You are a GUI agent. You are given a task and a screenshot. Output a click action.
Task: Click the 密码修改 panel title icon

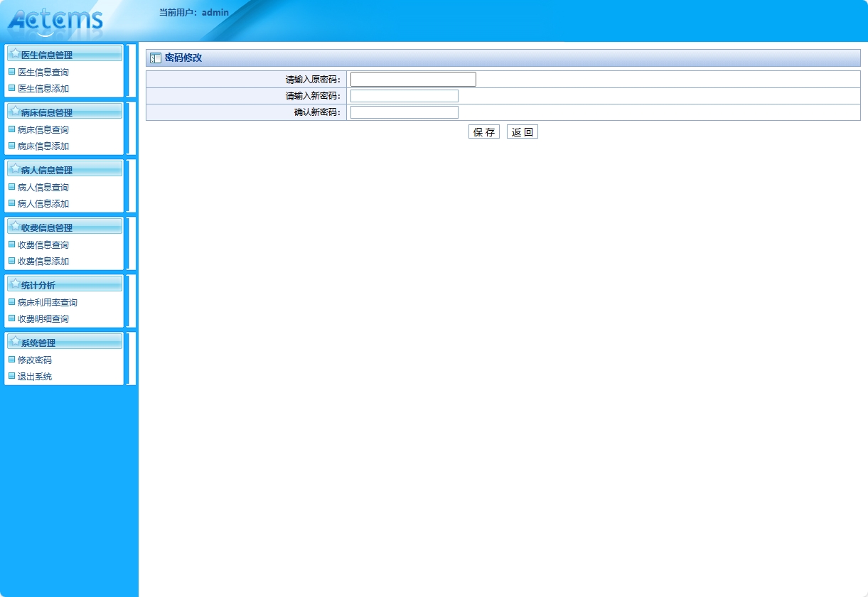156,58
